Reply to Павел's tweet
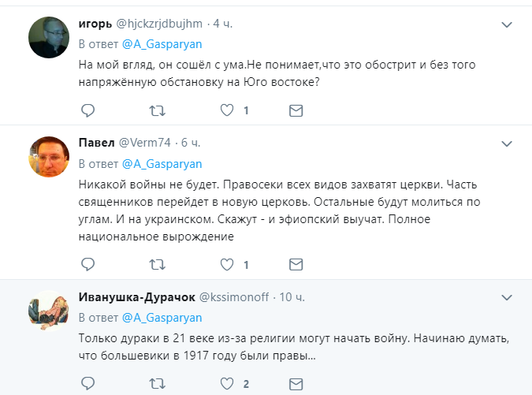Image resolution: width=532 pixels, height=395 pixels. click(87, 263)
